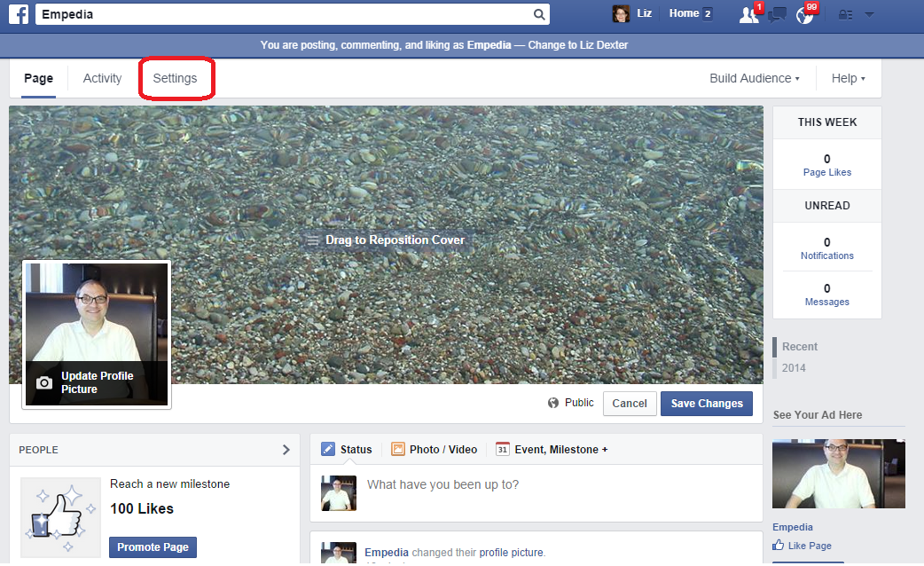Select the Photo / Video post option
The height and width of the screenshot is (566, 924).
click(434, 450)
